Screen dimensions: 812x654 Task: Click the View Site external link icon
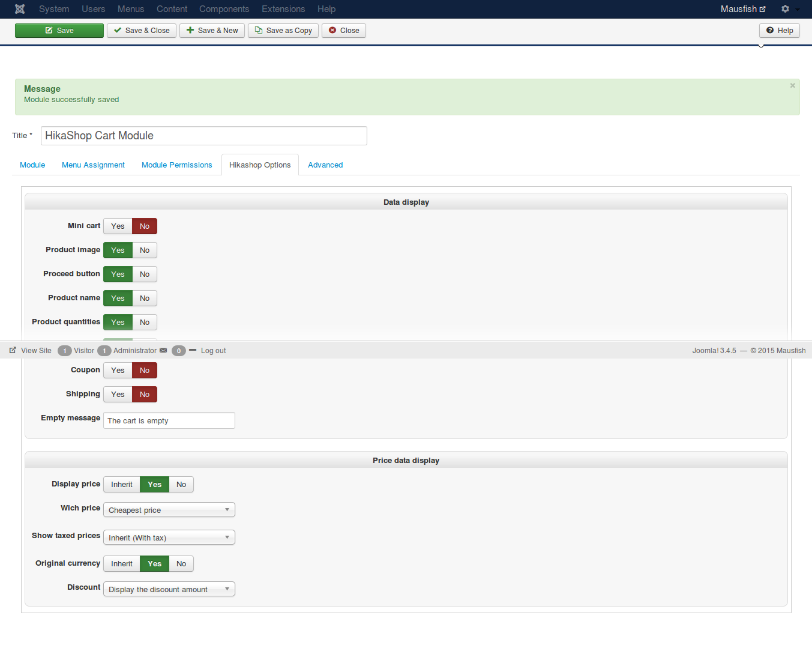point(13,350)
